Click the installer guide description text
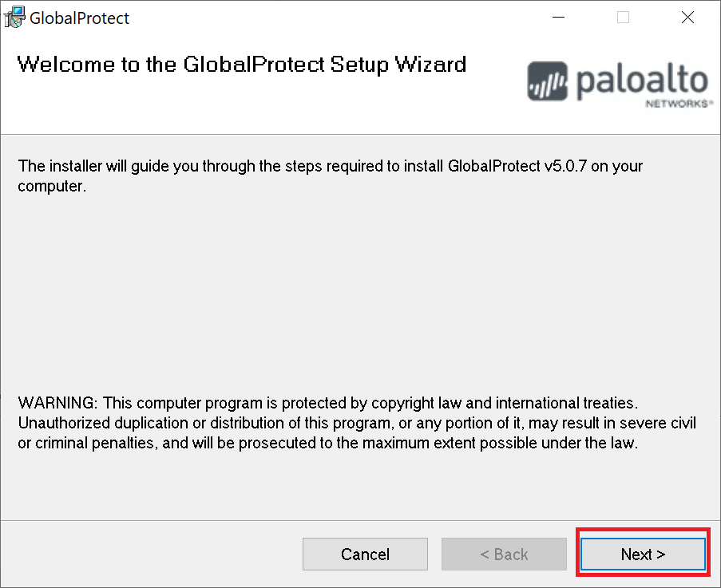Image resolution: width=721 pixels, height=588 pixels. click(x=330, y=176)
